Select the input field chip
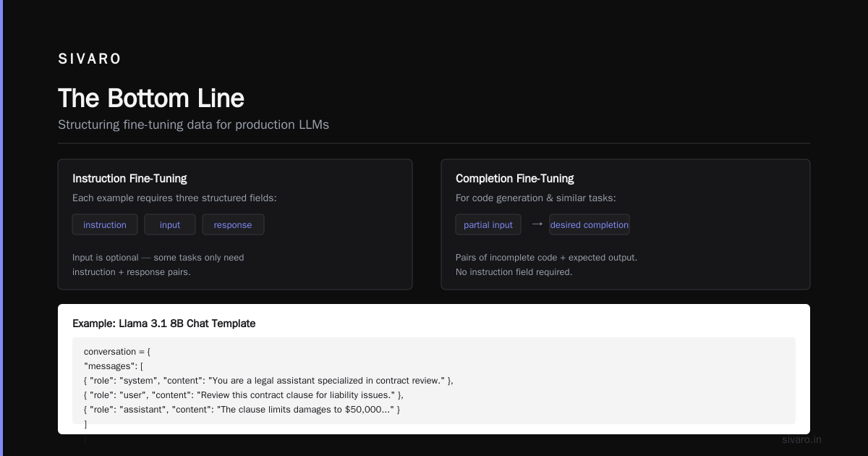 [x=170, y=224]
